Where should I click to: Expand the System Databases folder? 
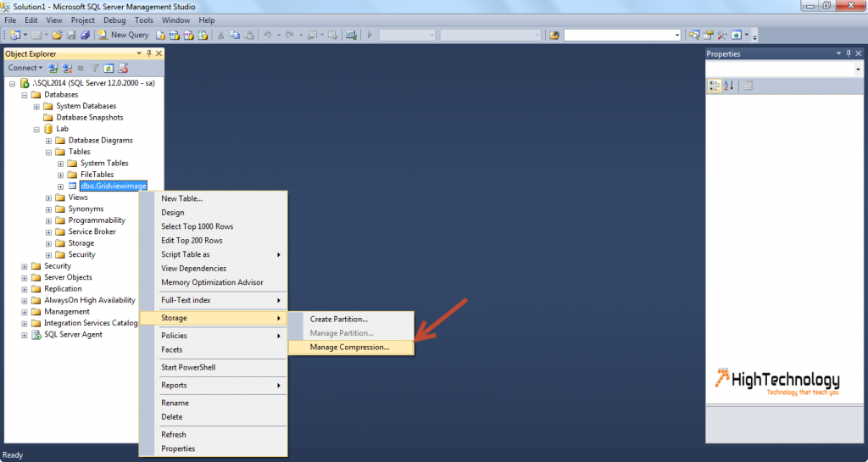tap(36, 106)
